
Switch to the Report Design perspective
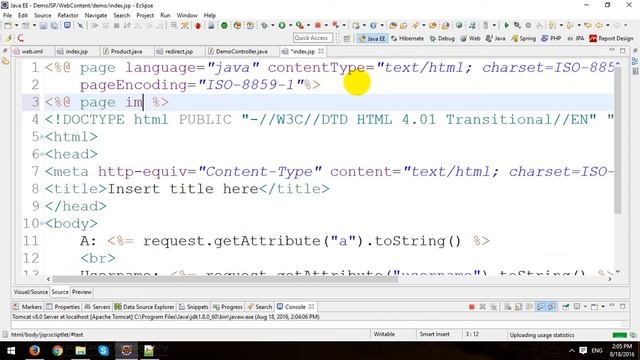611,38
